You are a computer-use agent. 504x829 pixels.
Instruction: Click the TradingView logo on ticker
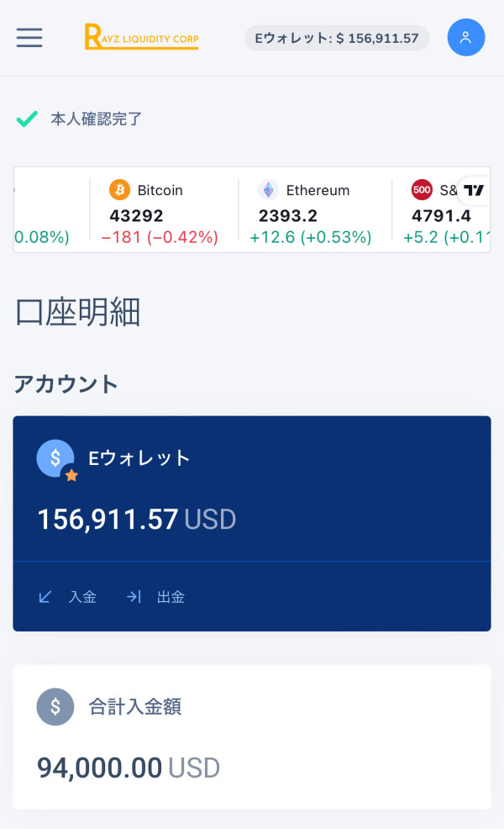click(475, 190)
